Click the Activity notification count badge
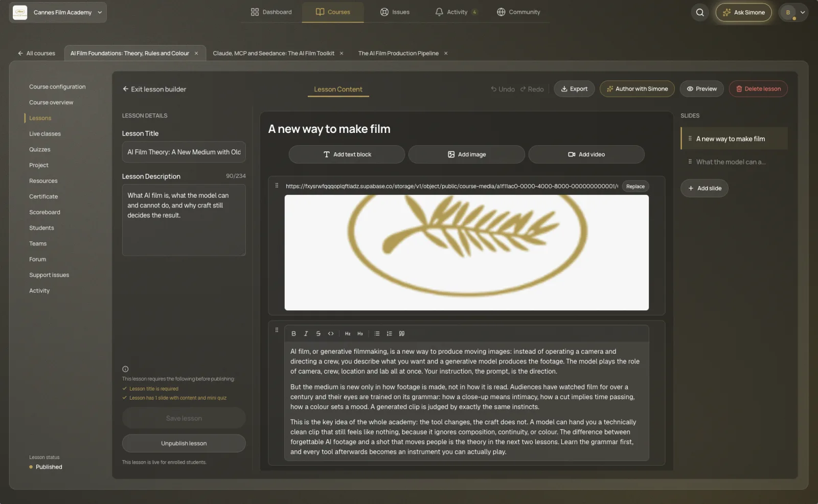 (x=474, y=12)
